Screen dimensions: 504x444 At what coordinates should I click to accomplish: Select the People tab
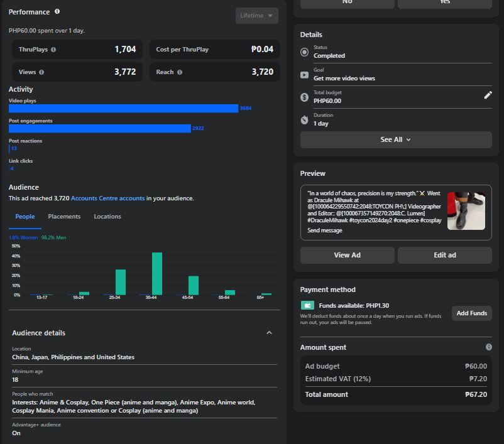click(25, 217)
